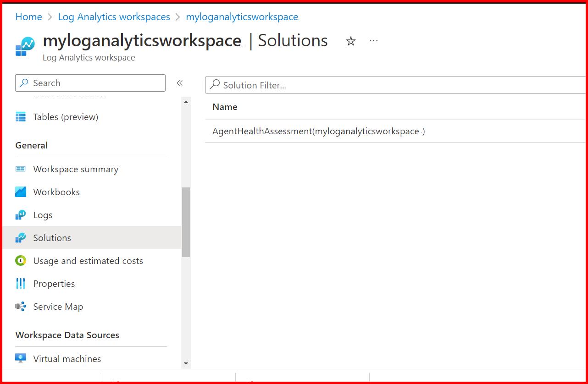Open the Properties page

(54, 284)
